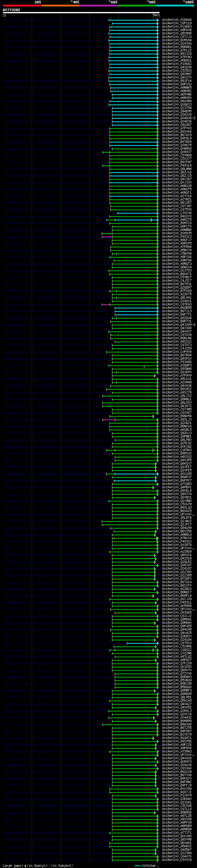Screen dimensions: 197x868
Task: Click the cyan alignment bar for UniRef100_B6UB95
Action: click(x=137, y=308)
